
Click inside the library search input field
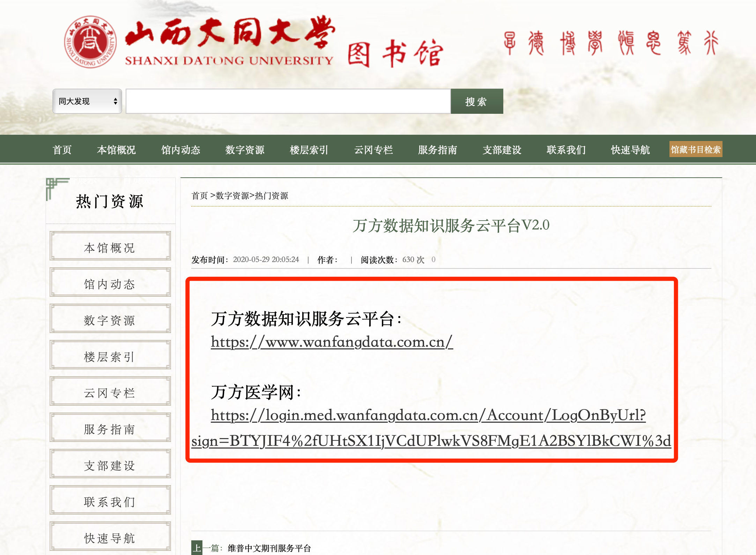pos(288,101)
